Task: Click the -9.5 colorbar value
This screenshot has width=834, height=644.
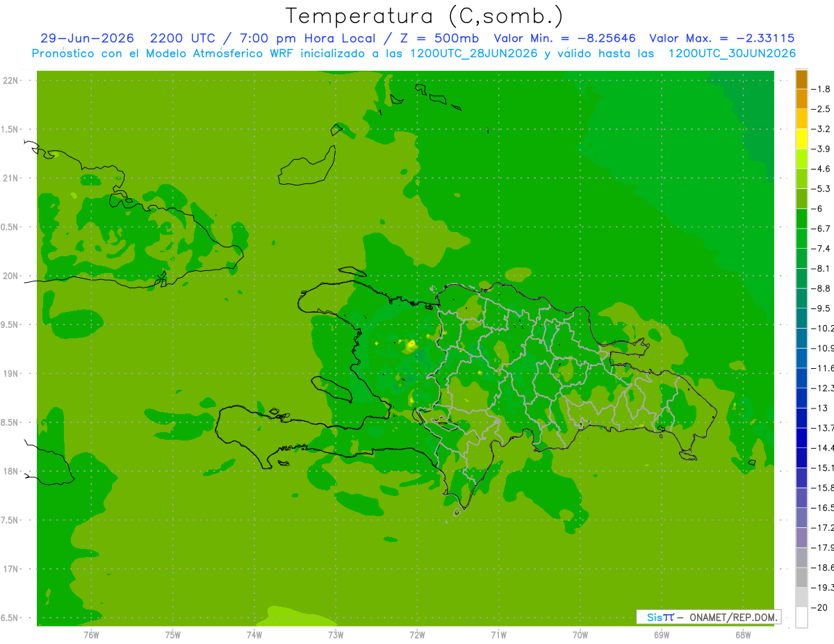Action: [x=821, y=308]
